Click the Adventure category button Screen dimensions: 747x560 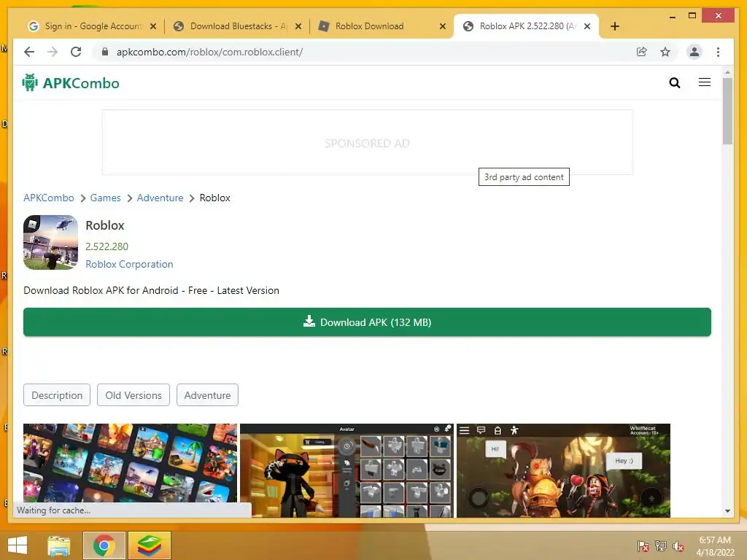pyautogui.click(x=207, y=395)
